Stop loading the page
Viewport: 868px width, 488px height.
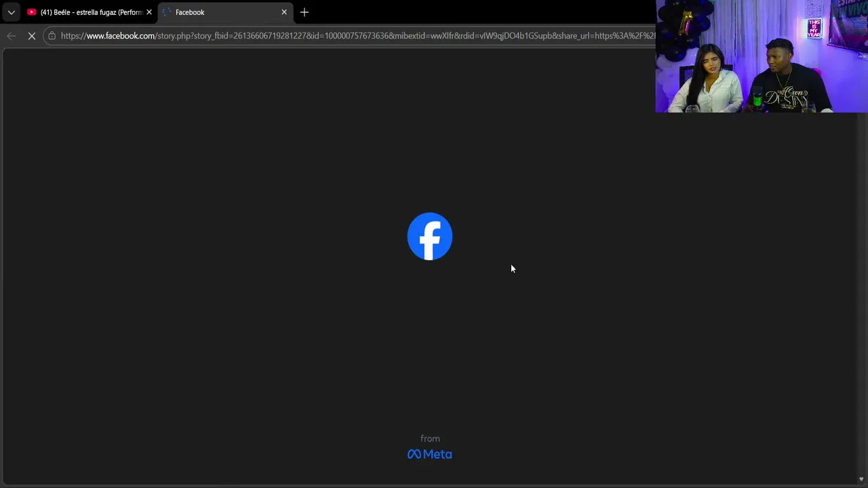coord(32,36)
